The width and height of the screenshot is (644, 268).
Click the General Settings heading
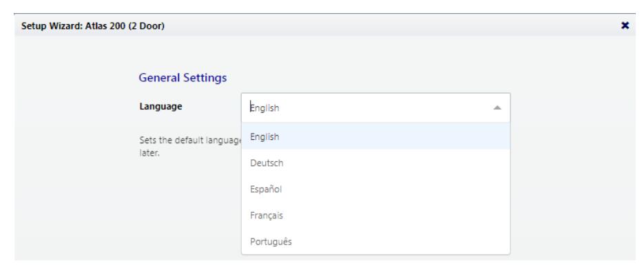183,77
